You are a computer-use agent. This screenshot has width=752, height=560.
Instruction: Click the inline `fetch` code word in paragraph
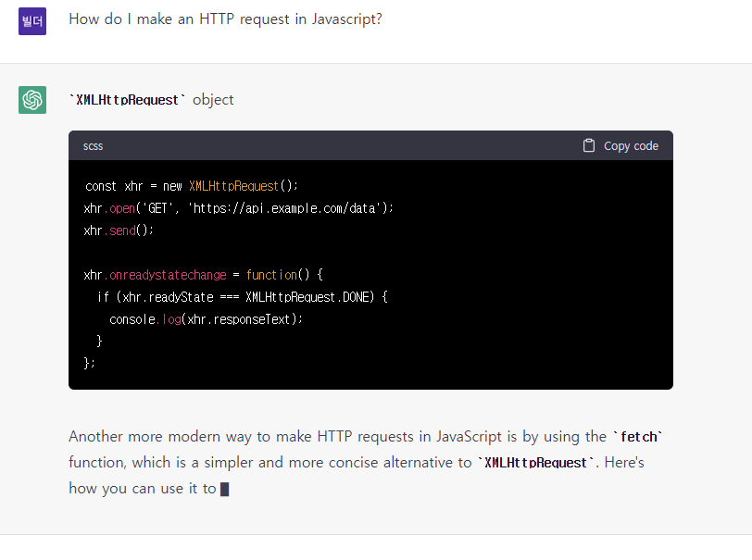(638, 437)
